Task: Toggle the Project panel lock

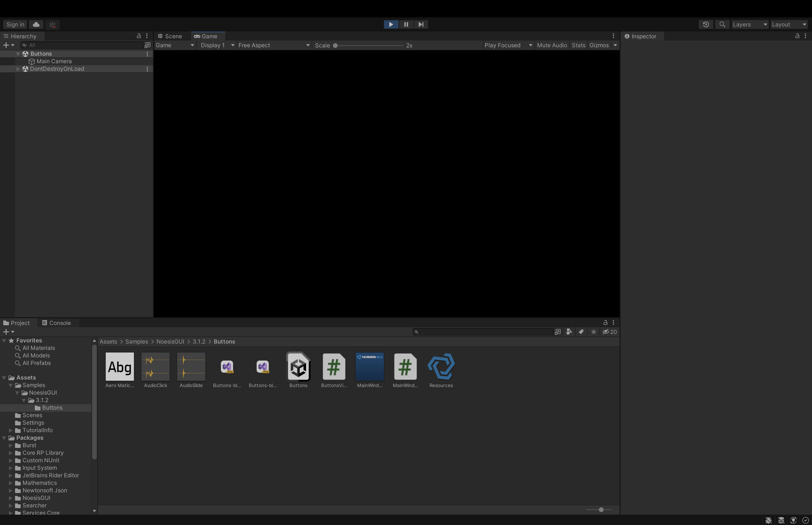Action: click(605, 322)
